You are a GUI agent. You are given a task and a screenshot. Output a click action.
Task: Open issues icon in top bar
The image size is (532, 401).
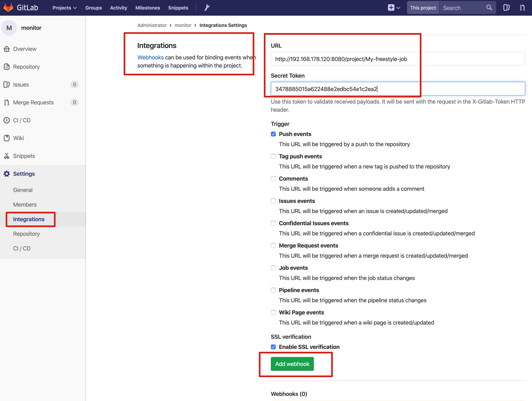[506, 8]
